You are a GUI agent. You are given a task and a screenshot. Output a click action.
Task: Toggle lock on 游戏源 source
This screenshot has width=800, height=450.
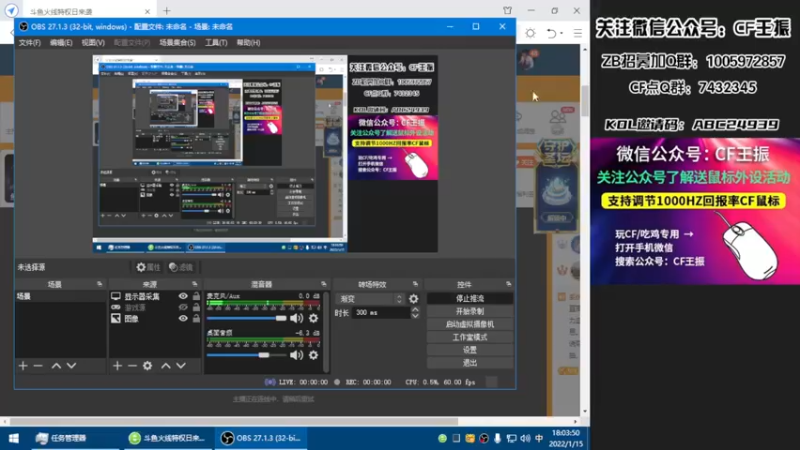(196, 307)
